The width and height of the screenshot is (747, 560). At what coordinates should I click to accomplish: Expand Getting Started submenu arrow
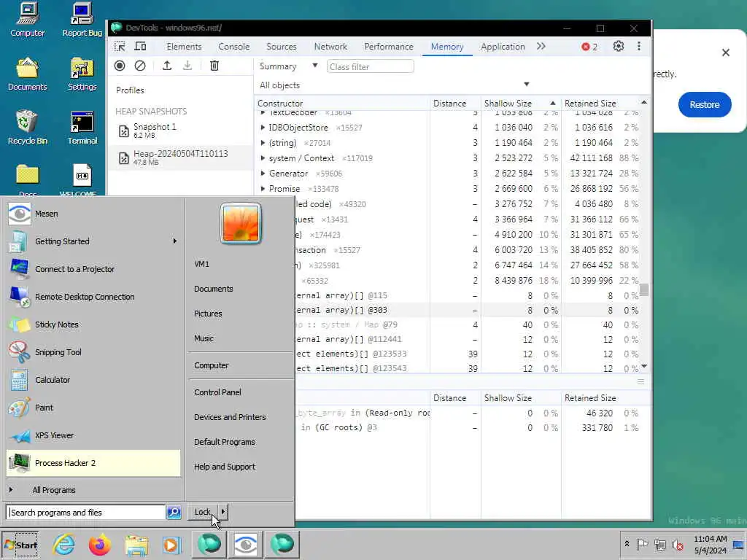tap(175, 241)
